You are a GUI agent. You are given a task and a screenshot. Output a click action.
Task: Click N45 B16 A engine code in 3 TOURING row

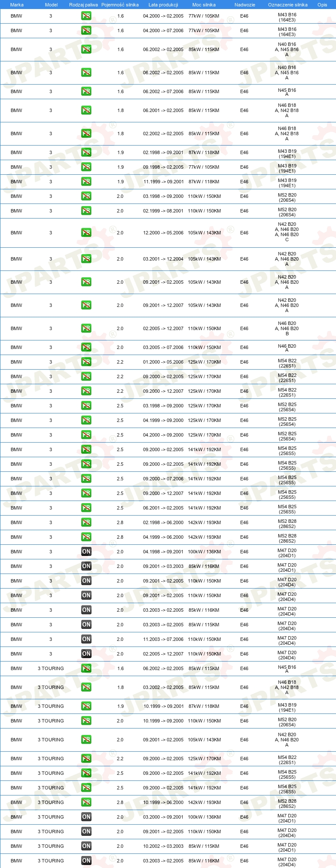point(287,669)
